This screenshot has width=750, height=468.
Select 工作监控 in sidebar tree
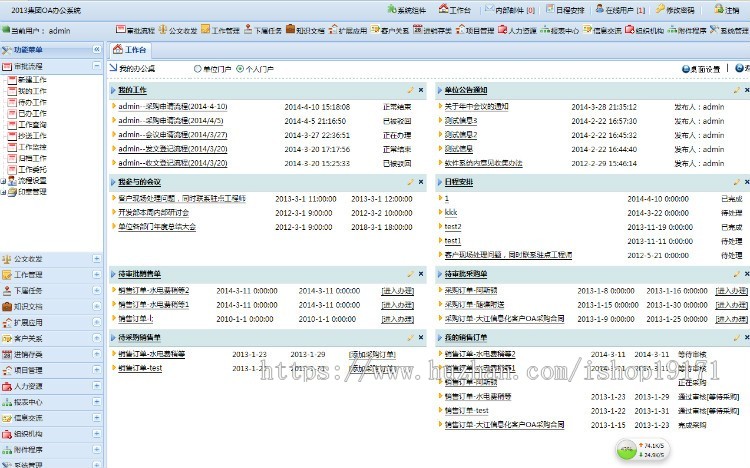(32, 147)
